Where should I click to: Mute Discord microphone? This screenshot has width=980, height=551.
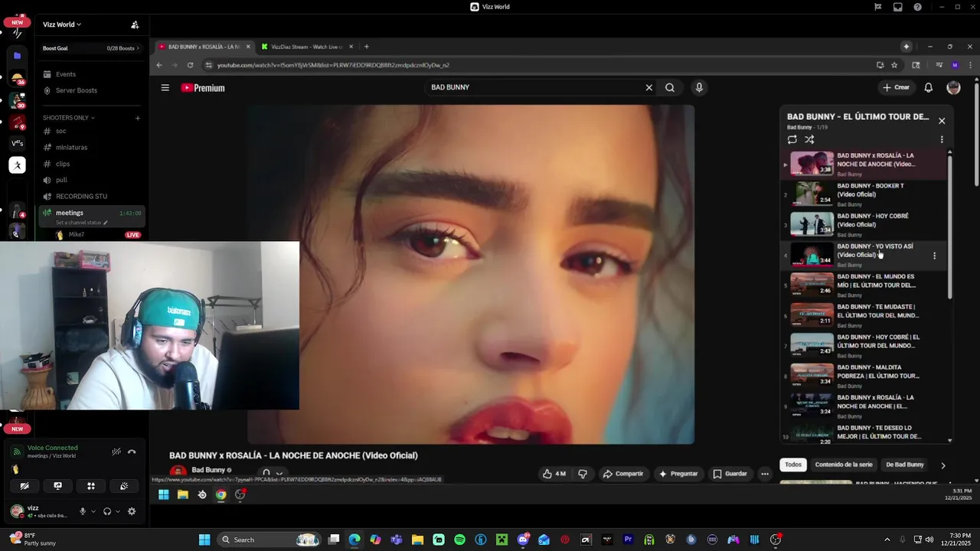click(83, 511)
